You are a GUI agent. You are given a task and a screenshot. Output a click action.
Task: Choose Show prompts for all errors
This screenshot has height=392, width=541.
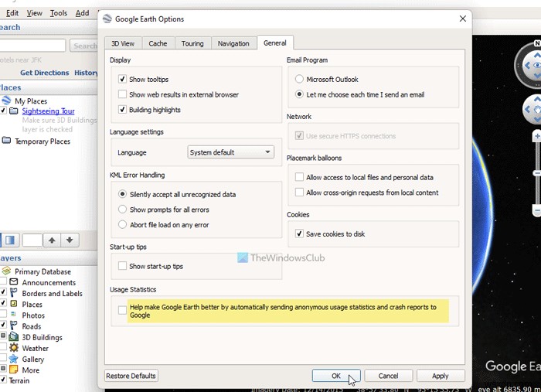click(122, 210)
